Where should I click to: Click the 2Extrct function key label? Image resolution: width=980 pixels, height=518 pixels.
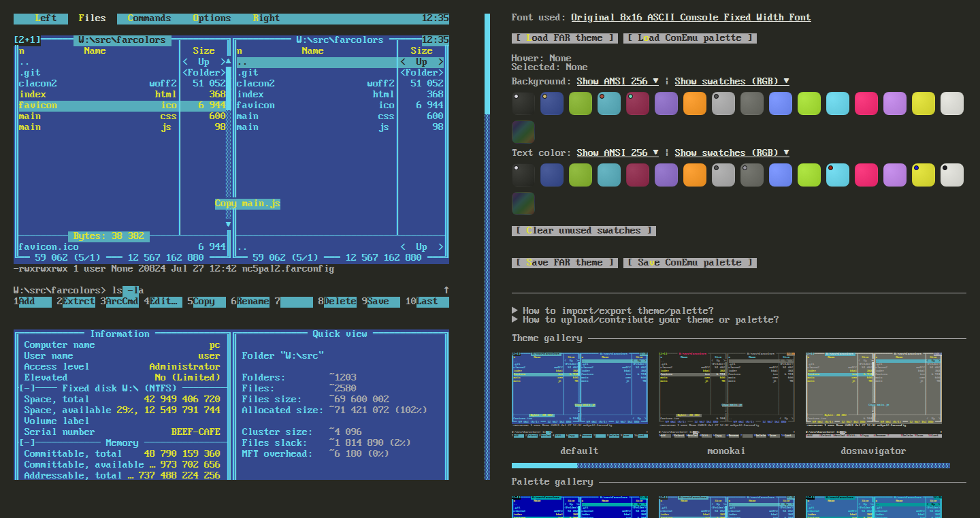76,302
